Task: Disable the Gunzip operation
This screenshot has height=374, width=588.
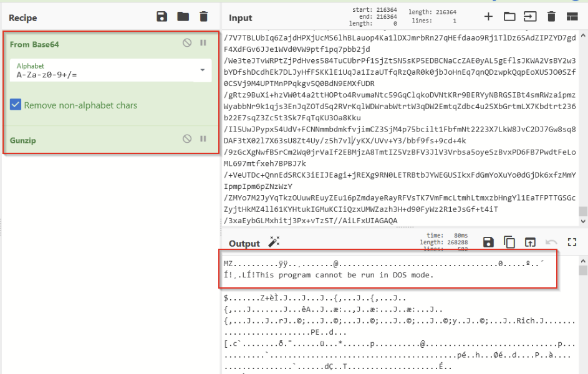Action: tap(187, 138)
